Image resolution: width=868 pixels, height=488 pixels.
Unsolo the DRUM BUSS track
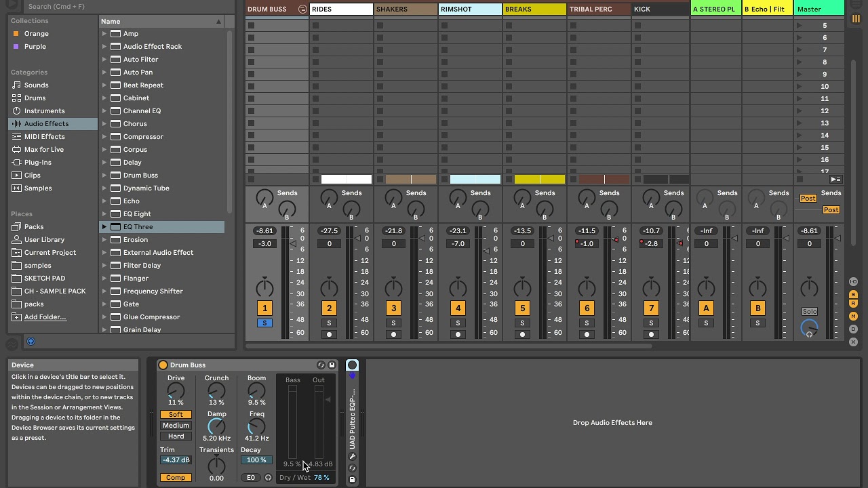pyautogui.click(x=264, y=323)
